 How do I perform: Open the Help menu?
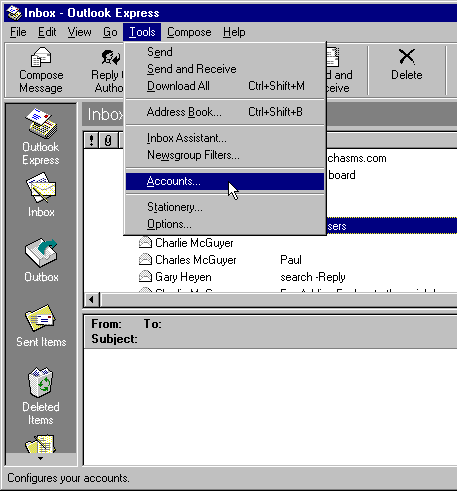pyautogui.click(x=234, y=32)
